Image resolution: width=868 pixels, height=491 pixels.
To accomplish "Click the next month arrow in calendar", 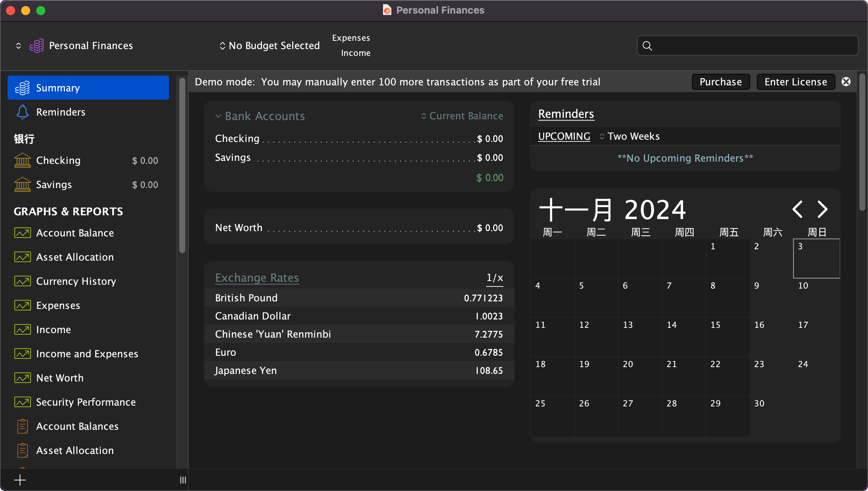I will (x=822, y=209).
